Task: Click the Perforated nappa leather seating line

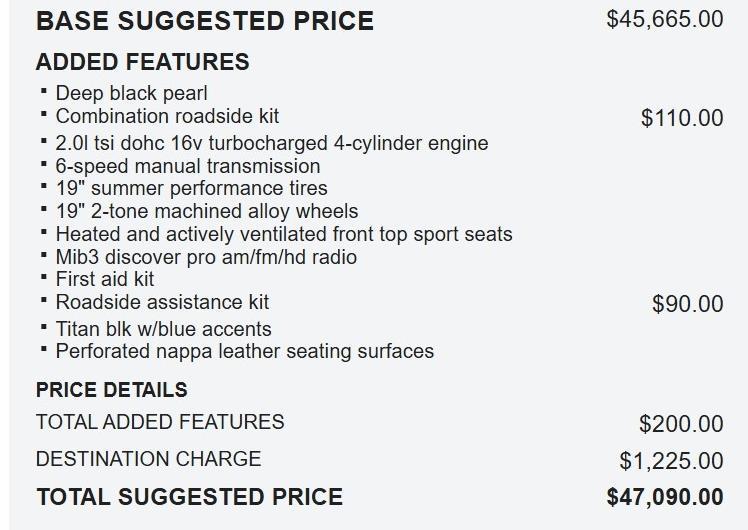Action: [x=244, y=351]
